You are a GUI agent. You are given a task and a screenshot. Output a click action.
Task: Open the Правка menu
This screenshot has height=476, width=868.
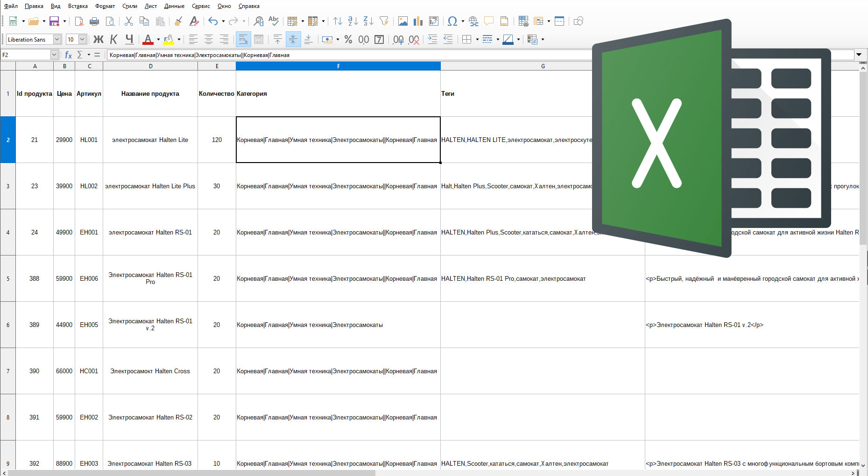tap(34, 6)
